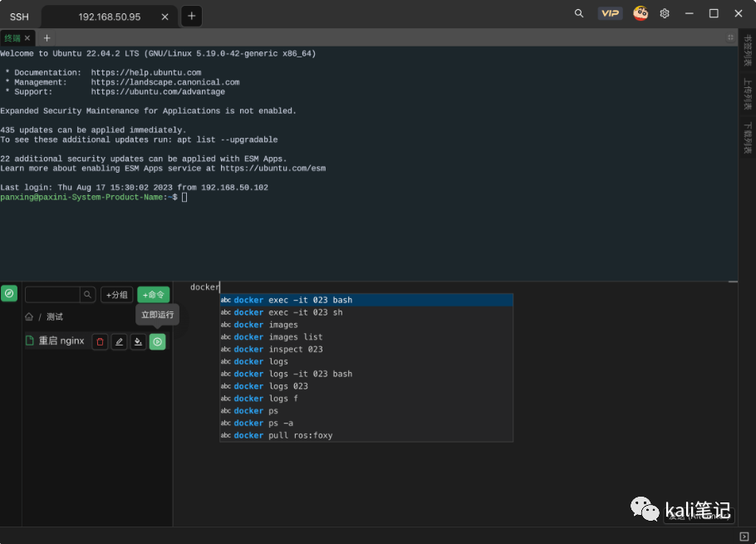
Task: Add a new SSH session tab
Action: (191, 17)
